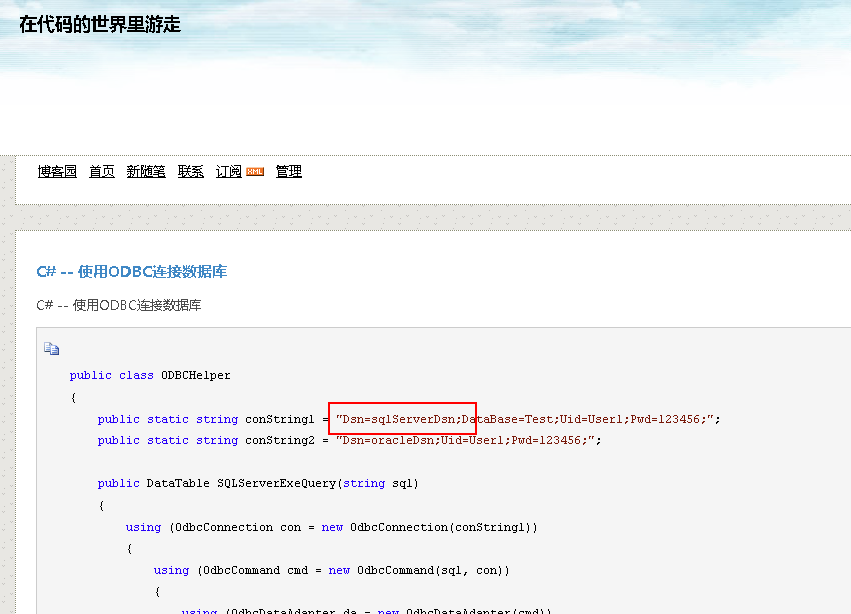851x614 pixels.
Task: Select the 联系 contact link
Action: coord(191,172)
